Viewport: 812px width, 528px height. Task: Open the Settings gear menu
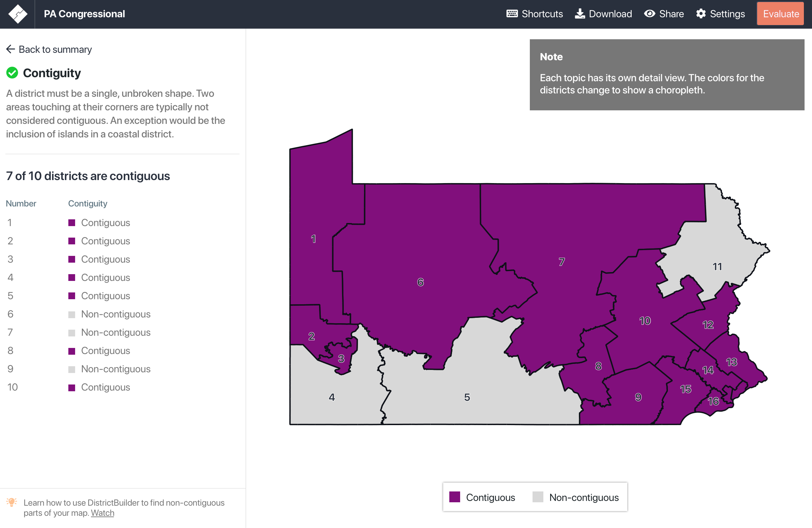pos(720,14)
